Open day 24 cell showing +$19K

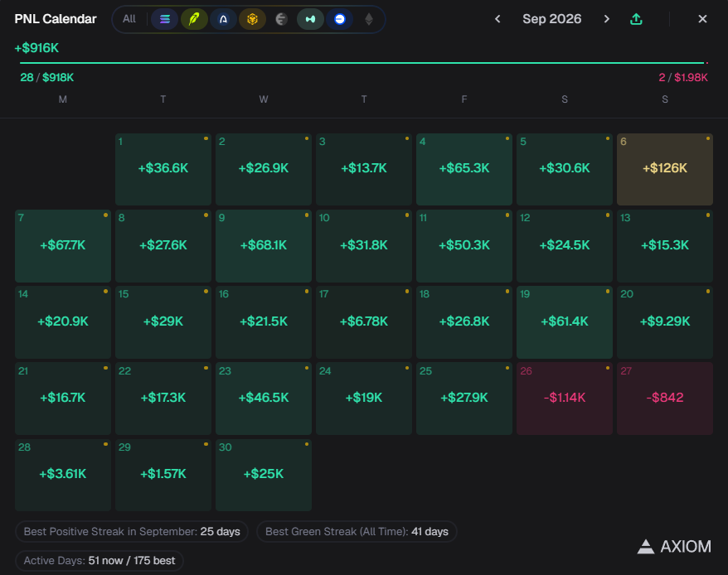pos(363,399)
